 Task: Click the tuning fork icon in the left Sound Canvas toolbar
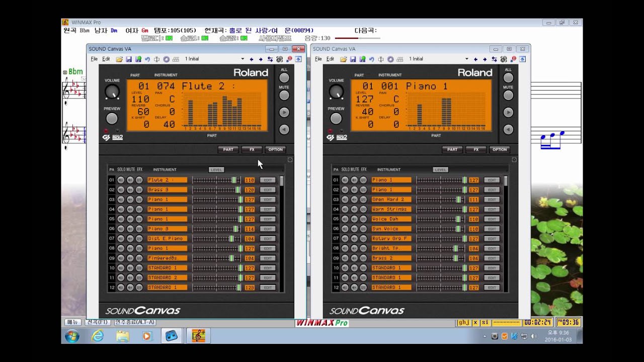(x=156, y=59)
